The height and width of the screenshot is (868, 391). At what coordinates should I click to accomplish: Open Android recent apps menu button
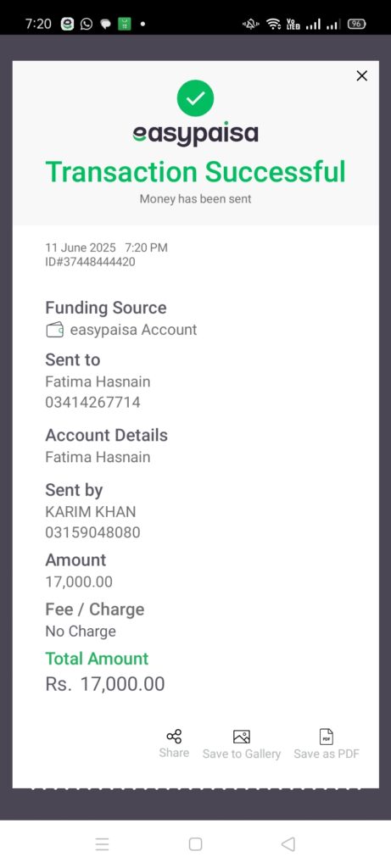[102, 844]
